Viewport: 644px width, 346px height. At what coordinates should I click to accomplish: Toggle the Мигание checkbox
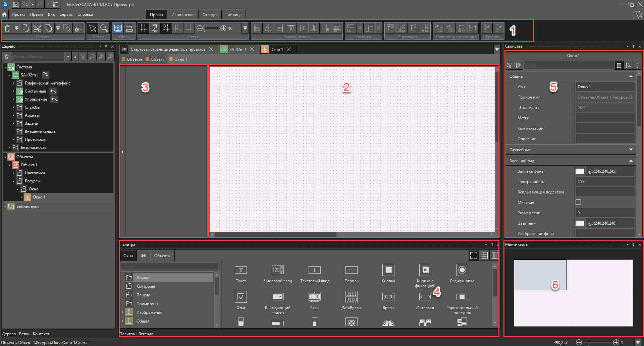pyautogui.click(x=578, y=202)
